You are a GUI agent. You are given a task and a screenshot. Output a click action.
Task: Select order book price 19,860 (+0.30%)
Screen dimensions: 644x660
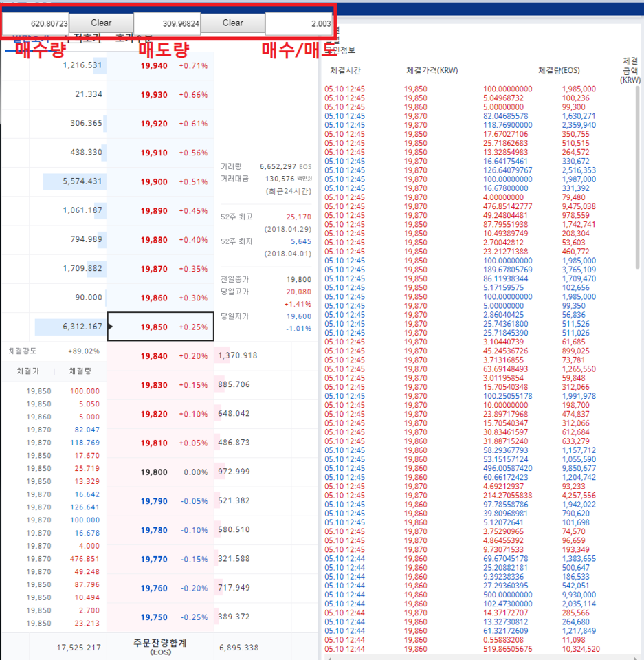tap(161, 298)
